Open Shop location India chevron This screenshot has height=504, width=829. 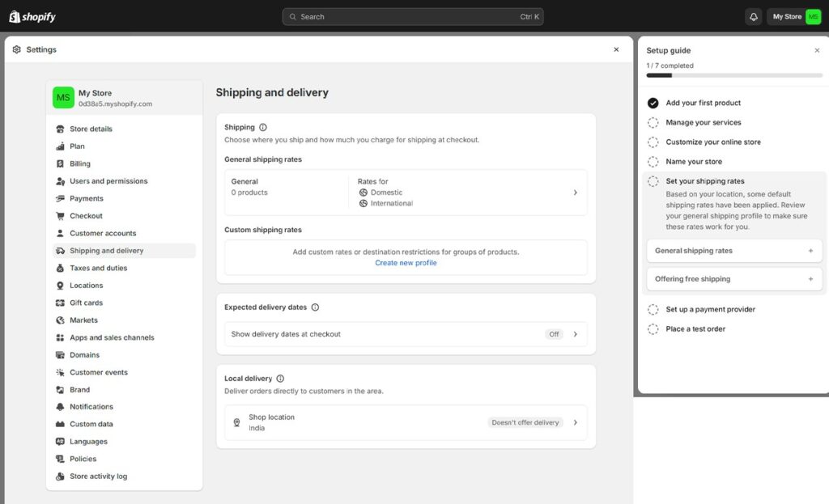point(576,422)
